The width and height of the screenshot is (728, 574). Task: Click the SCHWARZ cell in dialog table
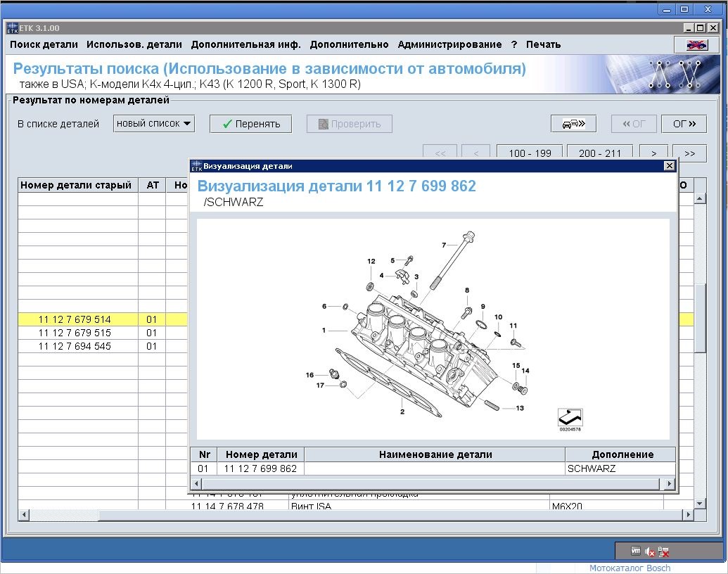pos(621,468)
